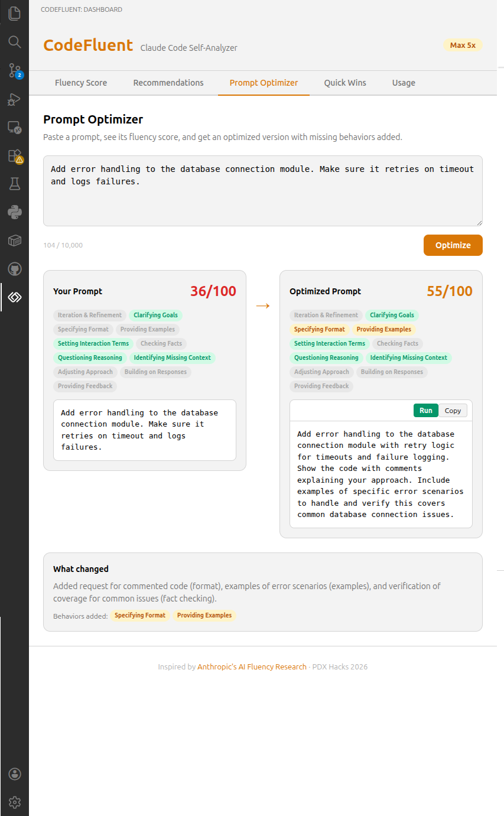Click Specifying Format tag in What changed
Screen dimensions: 504x816
(140, 615)
